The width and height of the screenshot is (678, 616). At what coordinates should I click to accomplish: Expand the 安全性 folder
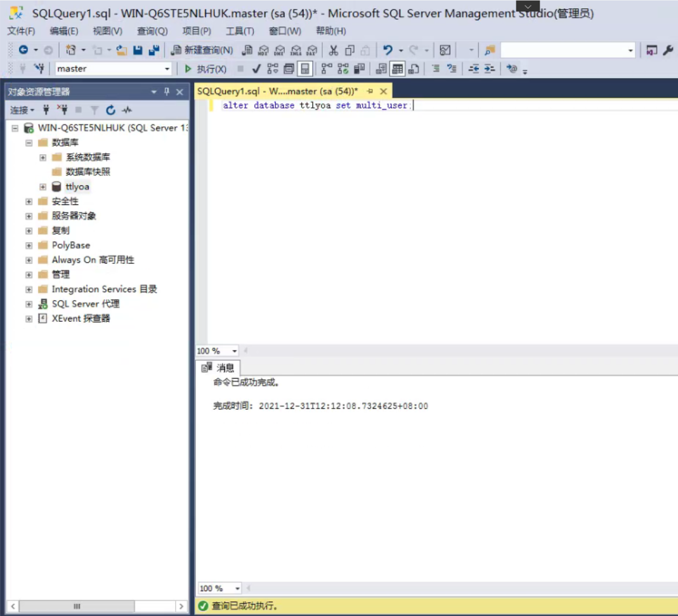(x=29, y=202)
